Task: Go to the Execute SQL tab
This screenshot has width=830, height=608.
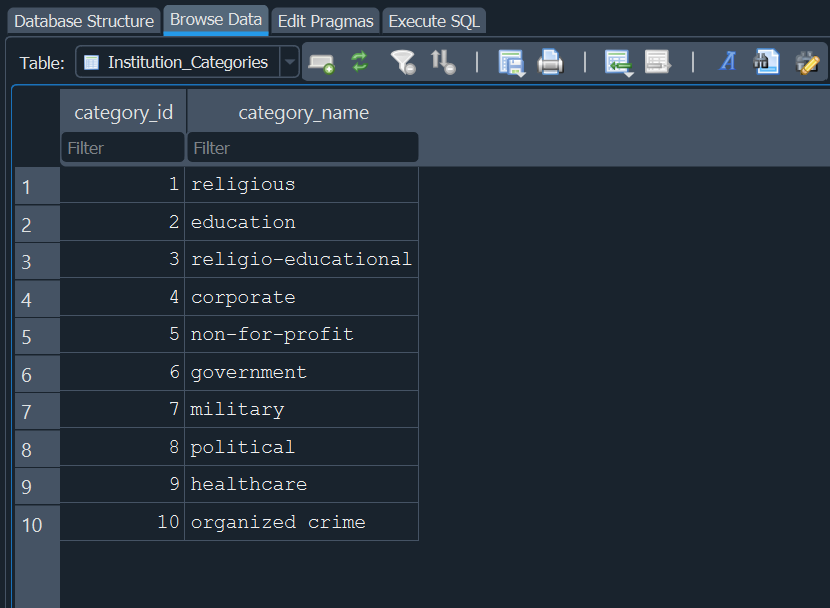Action: tap(434, 21)
